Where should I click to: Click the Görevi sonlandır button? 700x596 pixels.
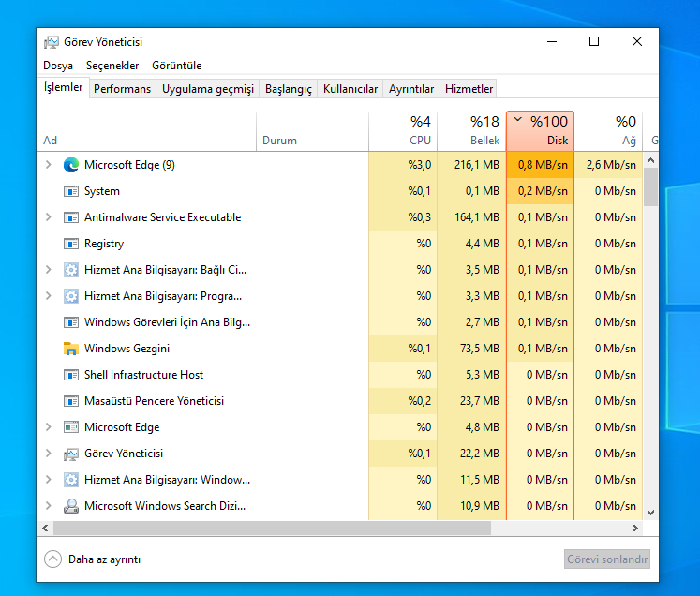(x=607, y=559)
